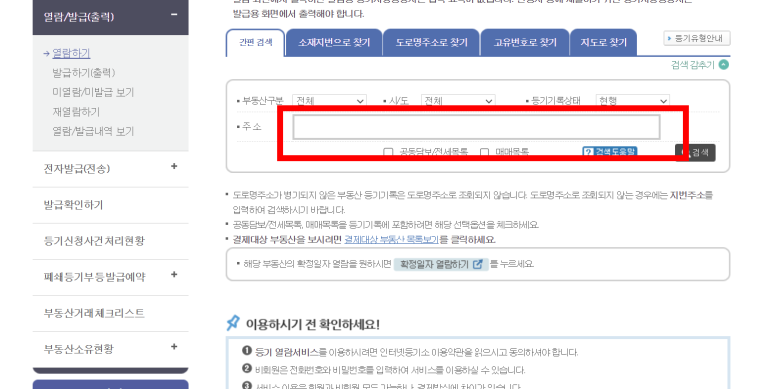Check the 공동담보/전세목록 checkbox
773x389 pixels.
388,152
